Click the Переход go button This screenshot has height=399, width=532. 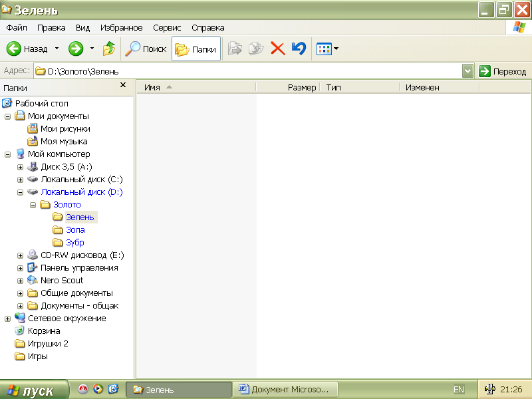pyautogui.click(x=503, y=71)
